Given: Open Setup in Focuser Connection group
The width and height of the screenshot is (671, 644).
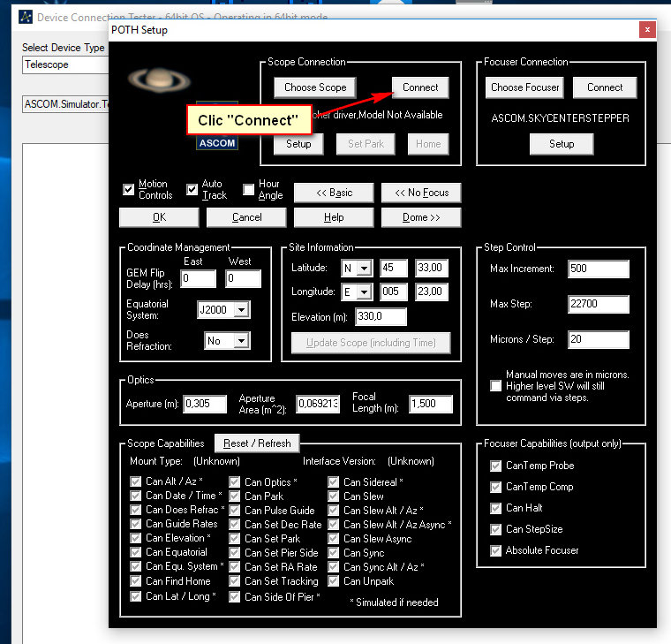Looking at the screenshot, I should [562, 144].
